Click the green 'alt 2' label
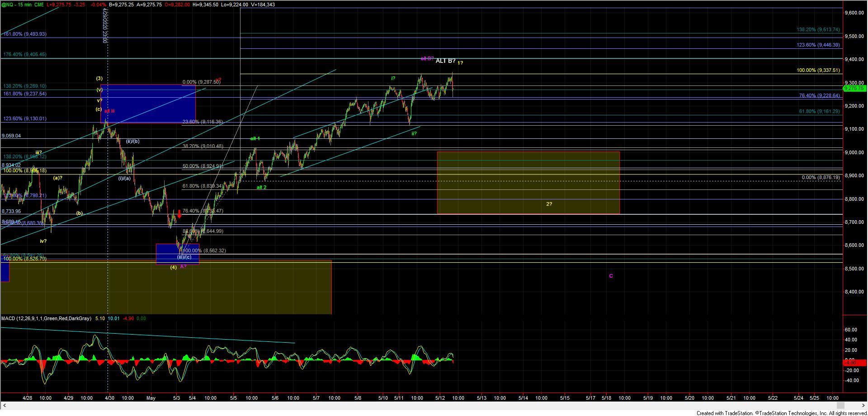This screenshot has width=868, height=416. tap(261, 187)
